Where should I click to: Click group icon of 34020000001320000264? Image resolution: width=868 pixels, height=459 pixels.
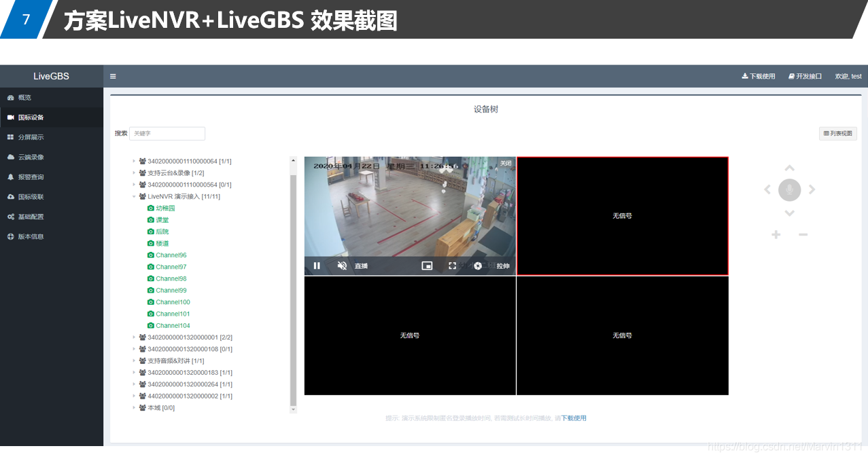click(143, 384)
